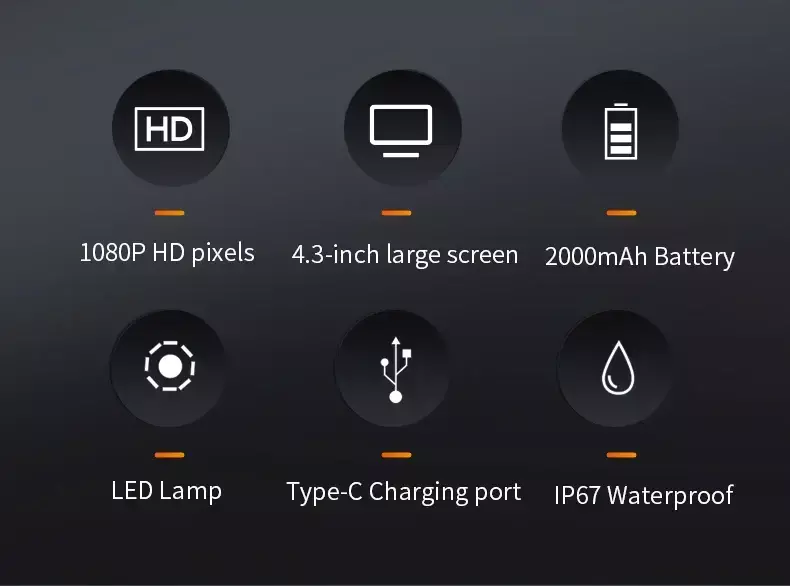Viewport: 790px width, 586px height.
Task: Click orange dash under water drop icon
Action: 621,455
